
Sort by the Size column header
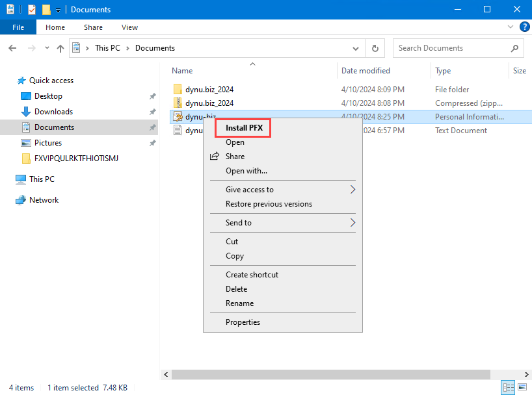click(520, 71)
